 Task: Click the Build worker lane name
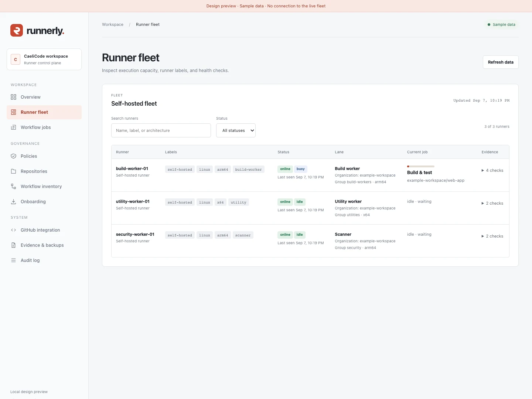[347, 168]
